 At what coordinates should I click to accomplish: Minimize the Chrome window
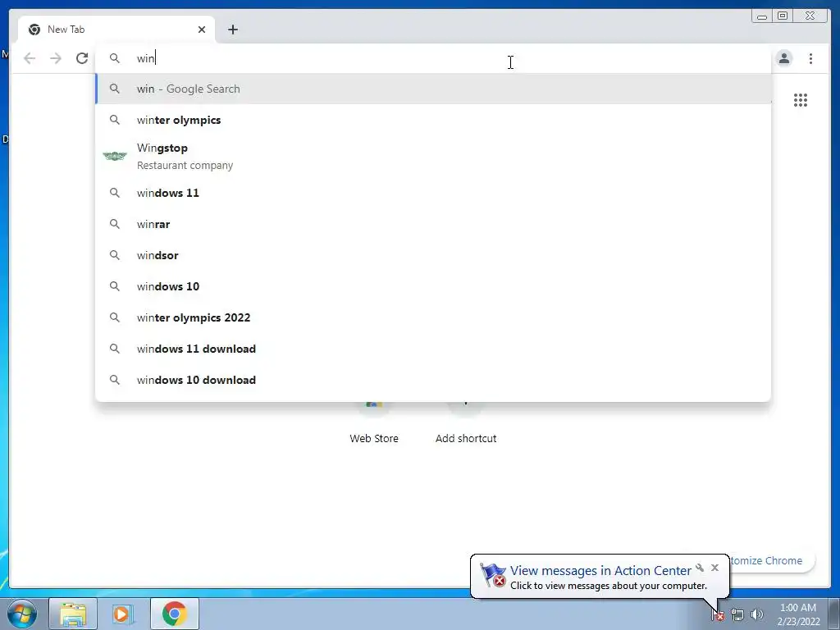(762, 16)
